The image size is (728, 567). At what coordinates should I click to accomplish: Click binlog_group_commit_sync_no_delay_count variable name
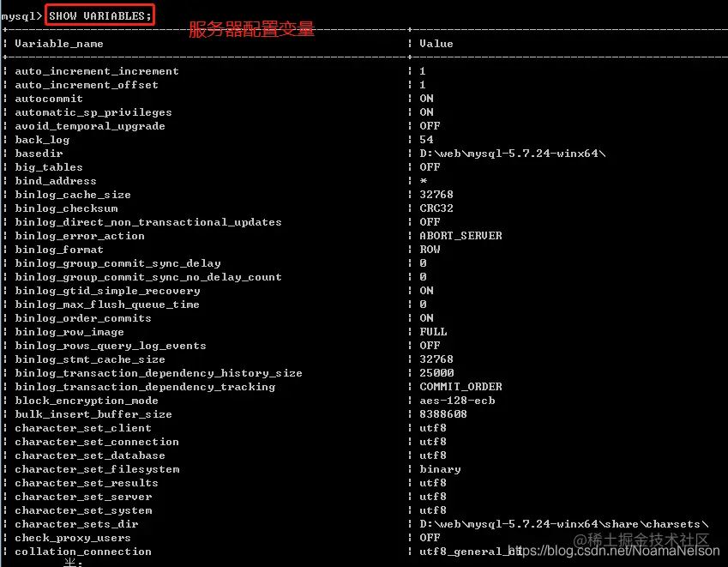point(148,277)
